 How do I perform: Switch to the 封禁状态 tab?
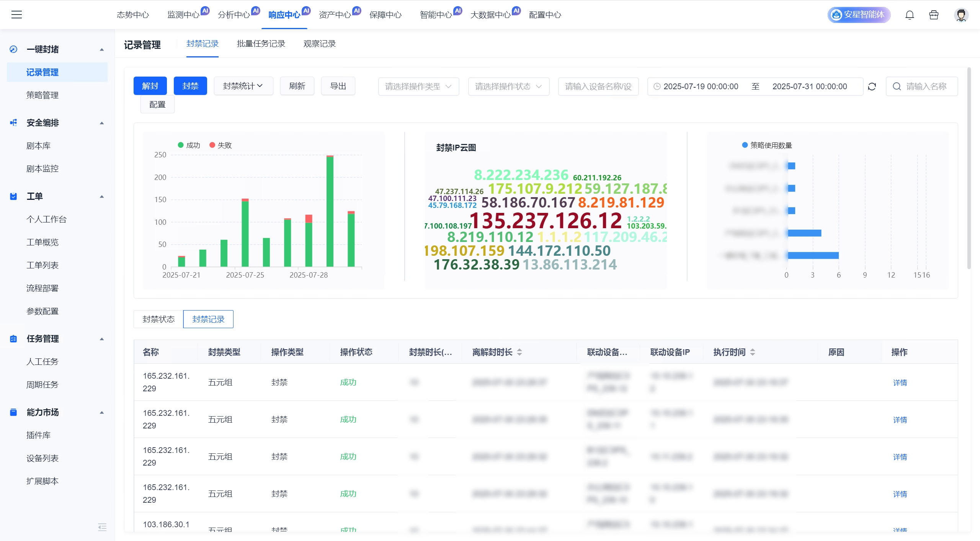[x=158, y=319]
